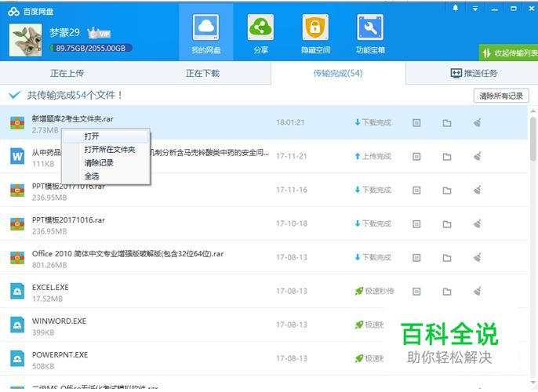Click the user avatar picture
The height and width of the screenshot is (392, 538).
click(26, 40)
